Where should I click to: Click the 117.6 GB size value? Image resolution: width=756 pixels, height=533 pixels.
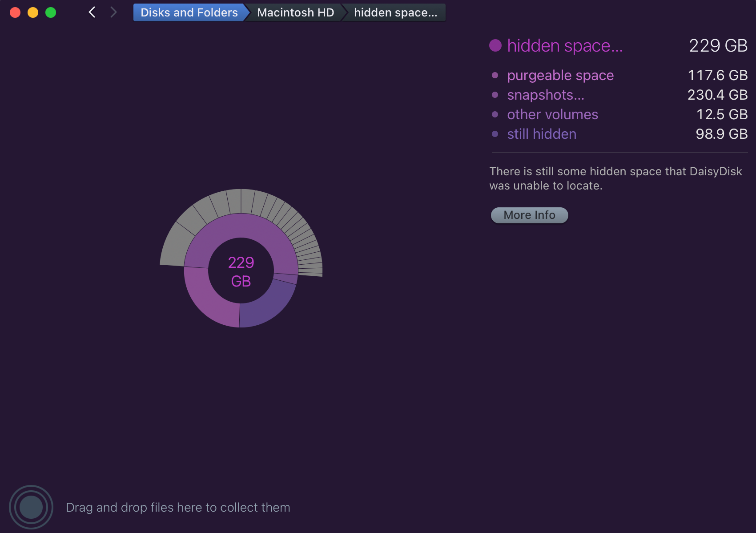click(718, 75)
